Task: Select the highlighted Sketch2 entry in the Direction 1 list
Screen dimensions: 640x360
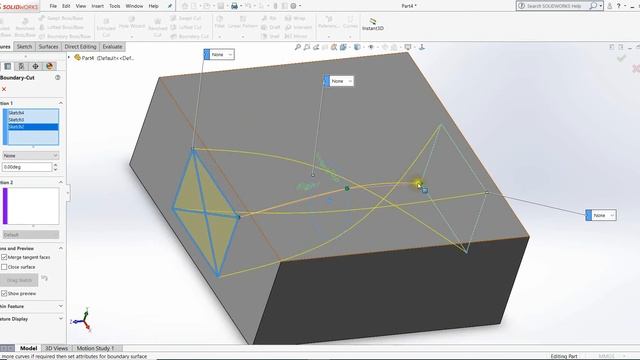Action: [x=33, y=127]
